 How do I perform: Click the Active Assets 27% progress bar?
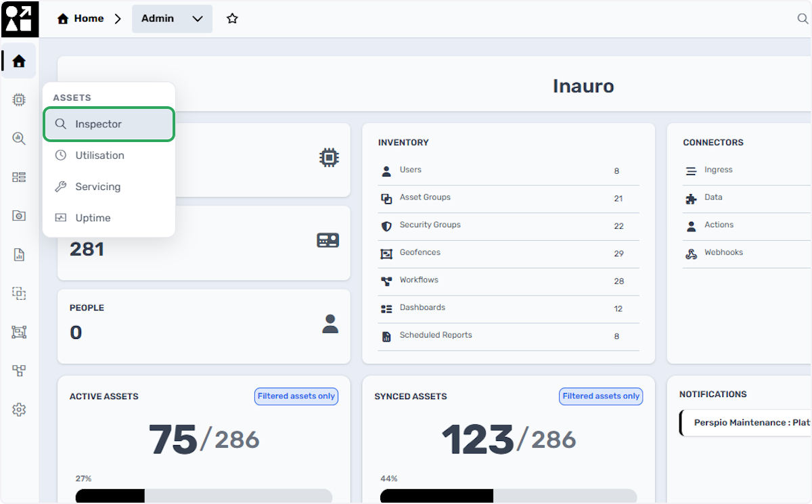[204, 497]
